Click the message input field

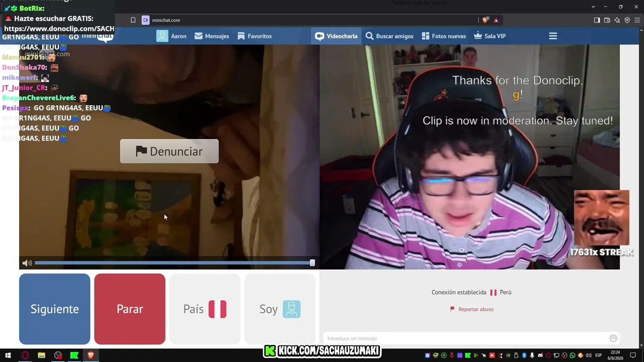(x=465, y=338)
